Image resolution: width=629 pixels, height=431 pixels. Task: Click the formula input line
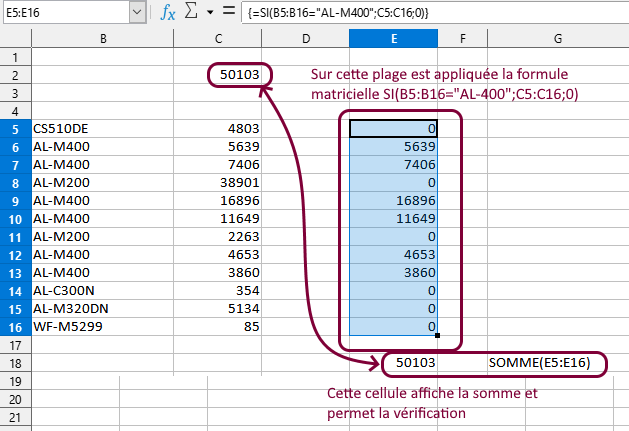click(435, 12)
